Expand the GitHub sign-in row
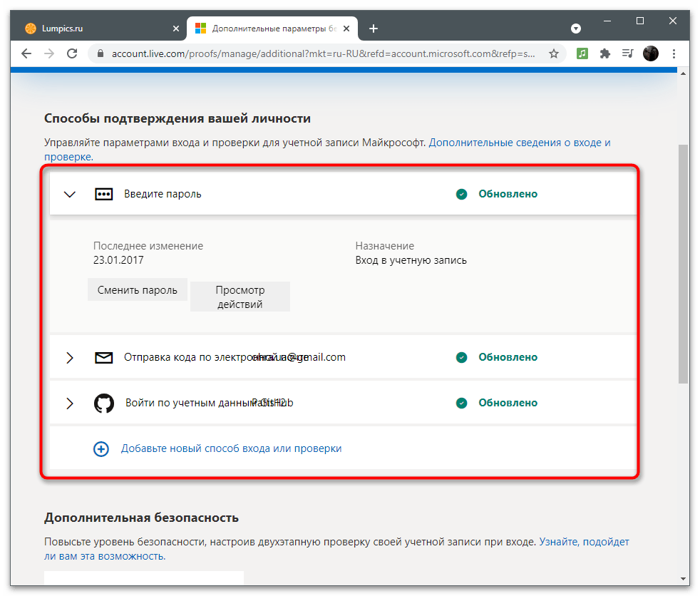700x596 pixels. pos(70,403)
